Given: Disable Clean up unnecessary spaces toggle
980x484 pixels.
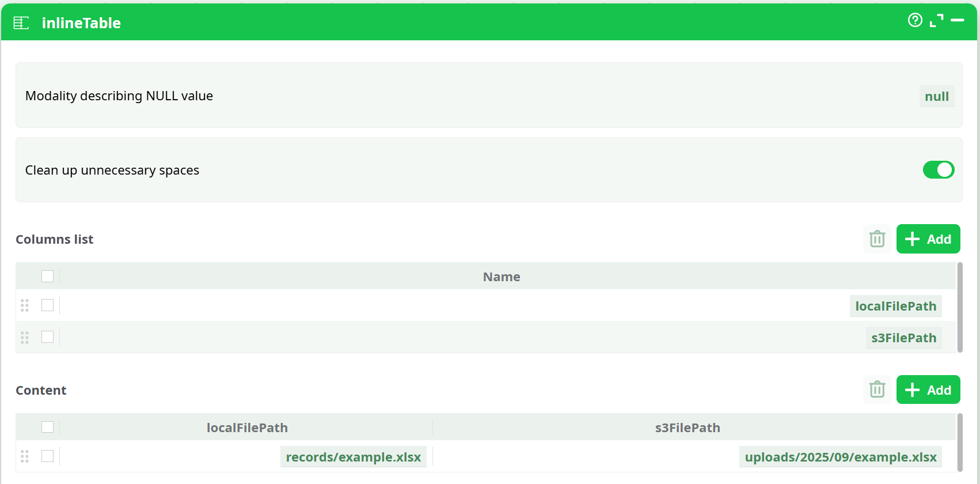Looking at the screenshot, I should pyautogui.click(x=939, y=170).
